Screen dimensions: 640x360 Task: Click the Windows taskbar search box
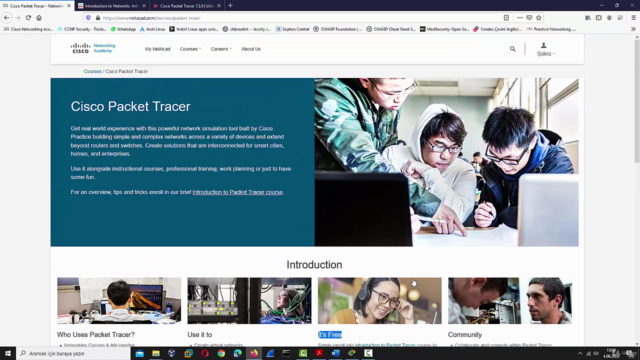73,353
